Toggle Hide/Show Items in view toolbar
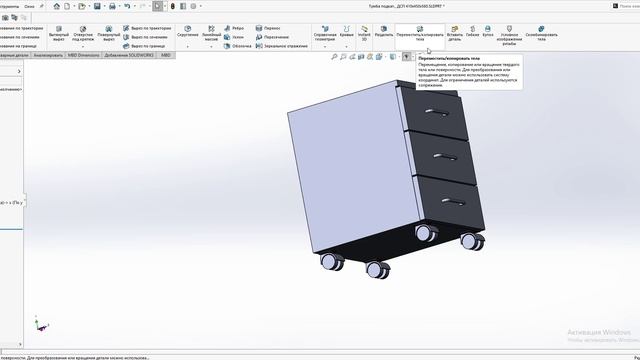The width and height of the screenshot is (640, 360). pyautogui.click(x=406, y=57)
